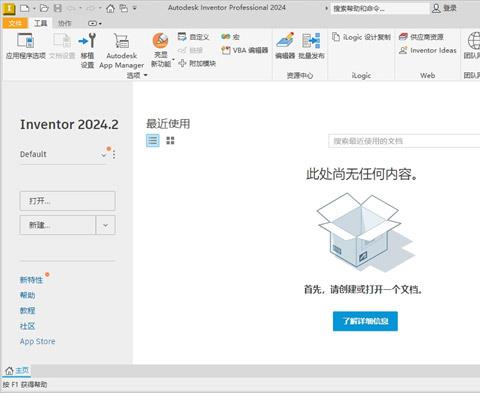Select the 主页 home document tab
Viewport: 480px width, 393px height.
[17, 370]
